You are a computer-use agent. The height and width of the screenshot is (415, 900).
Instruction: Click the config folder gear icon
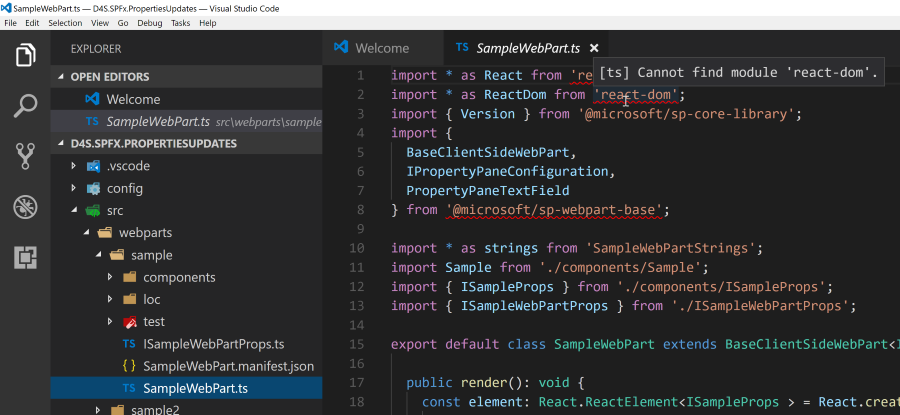point(93,189)
